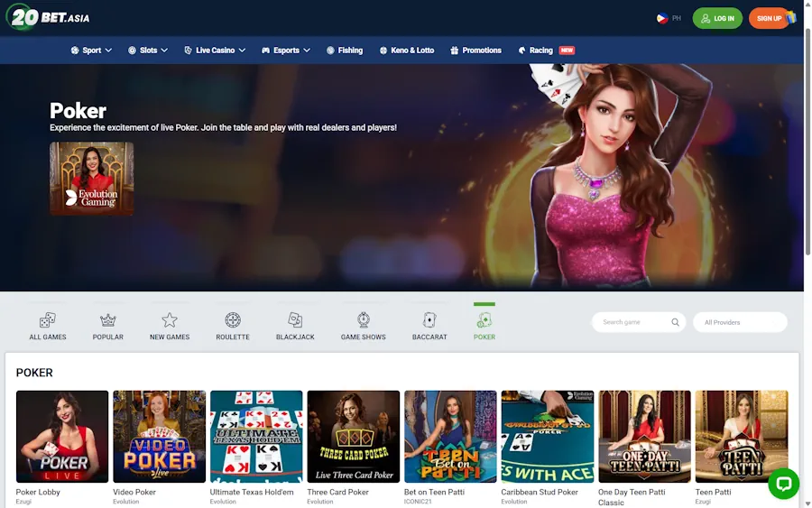The height and width of the screenshot is (508, 812).
Task: Click the green Log In button
Action: (717, 18)
